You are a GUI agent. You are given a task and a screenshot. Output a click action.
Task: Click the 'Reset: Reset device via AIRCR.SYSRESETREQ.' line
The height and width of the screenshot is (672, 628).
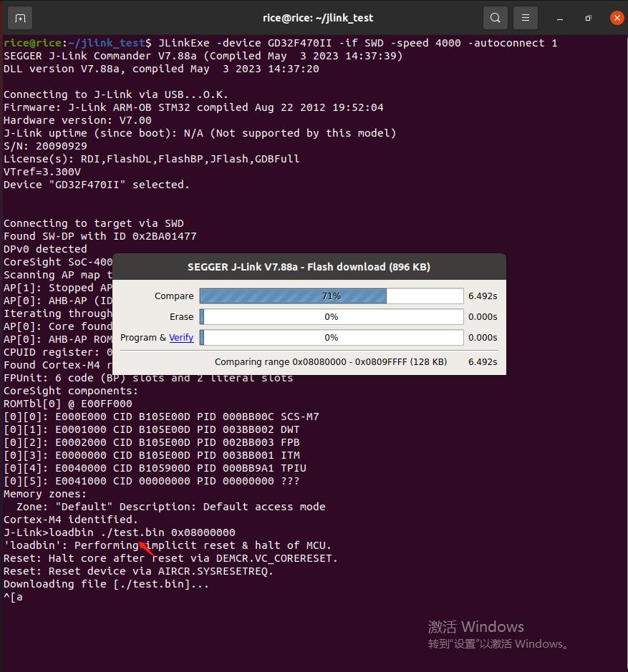138,571
